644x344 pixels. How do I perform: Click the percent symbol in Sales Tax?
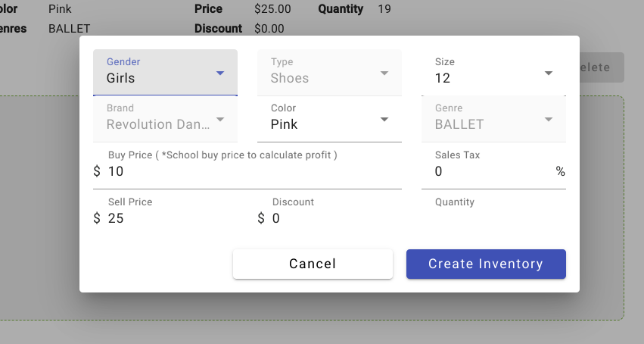[560, 172]
